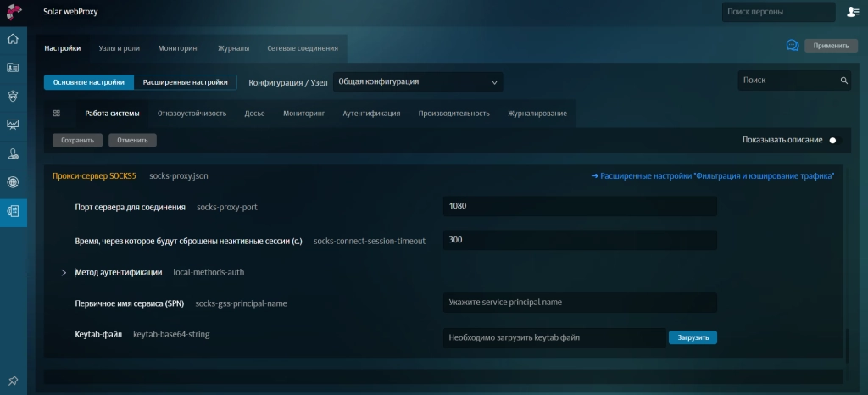
Task: Focus the settings Поиск field
Action: tap(793, 81)
